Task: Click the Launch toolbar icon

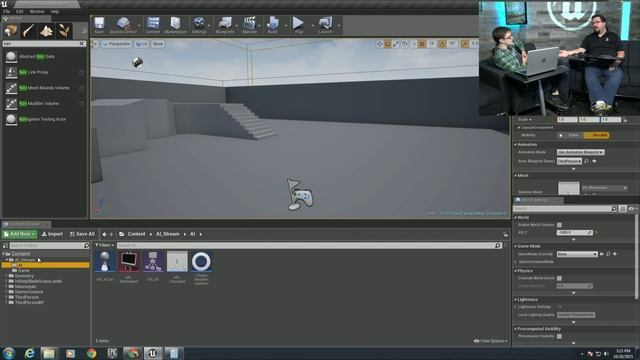Action: pyautogui.click(x=325, y=25)
